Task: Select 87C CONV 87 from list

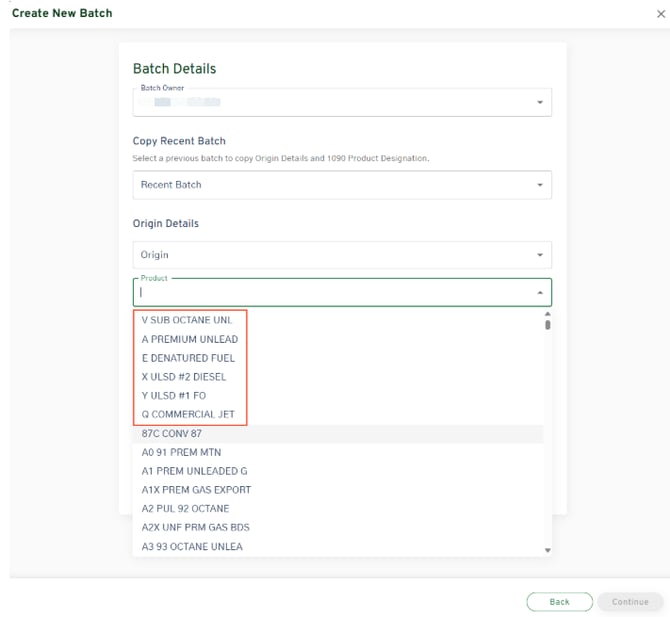Action: (172, 434)
